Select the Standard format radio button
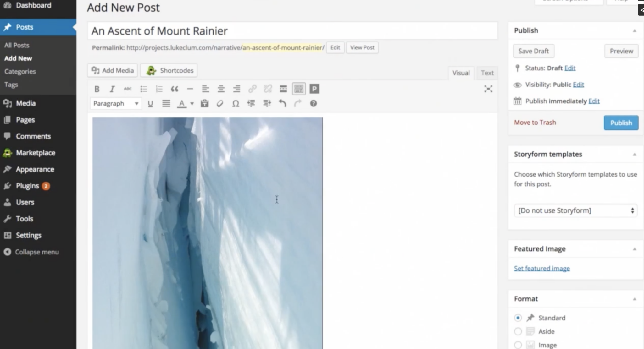This screenshot has width=644, height=349. coord(518,318)
